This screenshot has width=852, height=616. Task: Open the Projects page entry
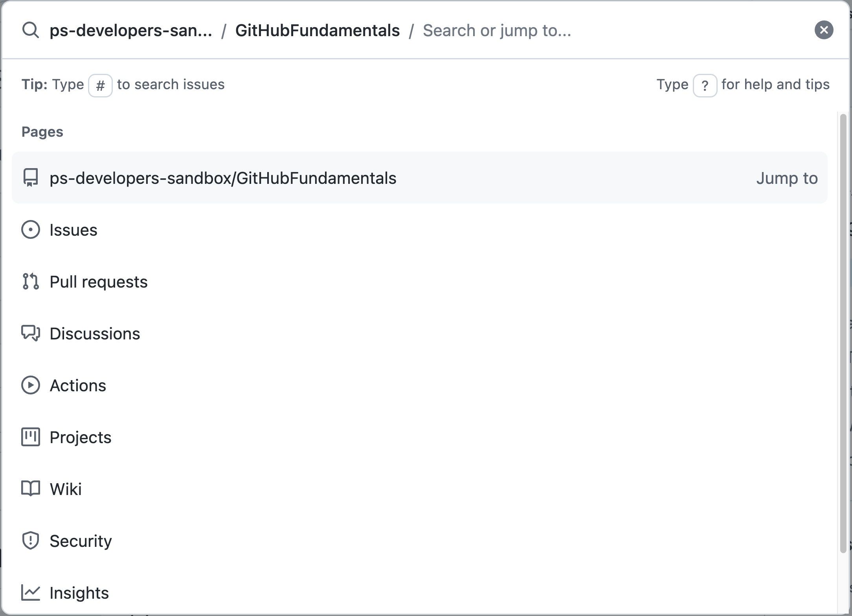click(420, 437)
